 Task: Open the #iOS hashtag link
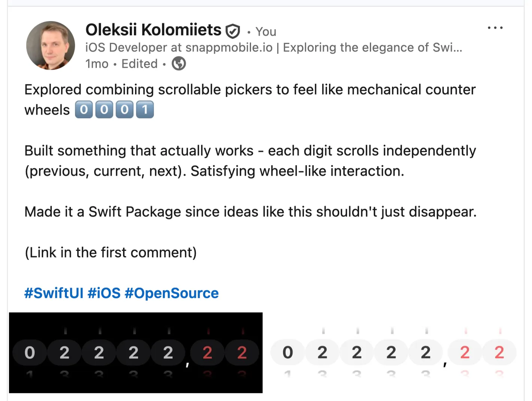click(x=104, y=293)
